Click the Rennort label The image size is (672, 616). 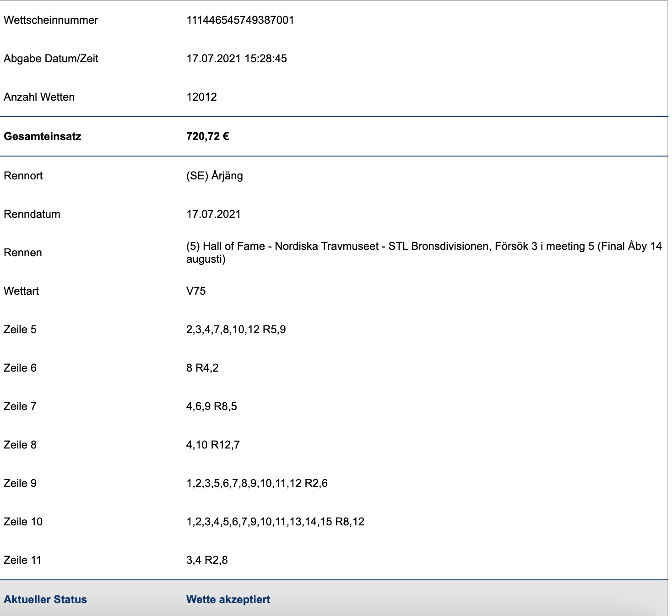tap(23, 176)
